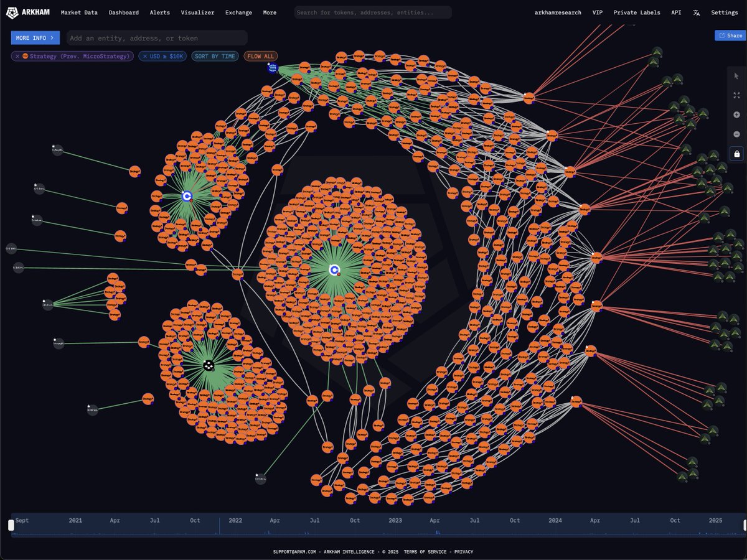Select the lowest orange hub node with red lines

(576, 401)
